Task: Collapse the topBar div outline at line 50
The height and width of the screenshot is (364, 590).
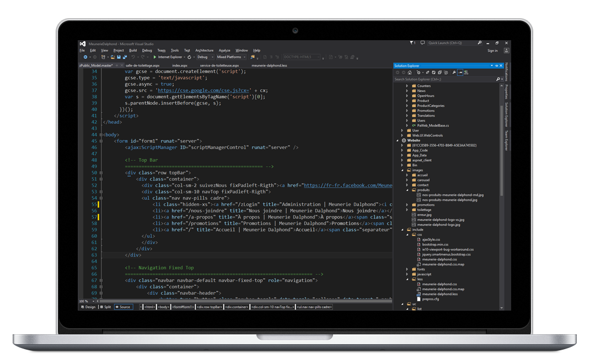Action: [101, 173]
